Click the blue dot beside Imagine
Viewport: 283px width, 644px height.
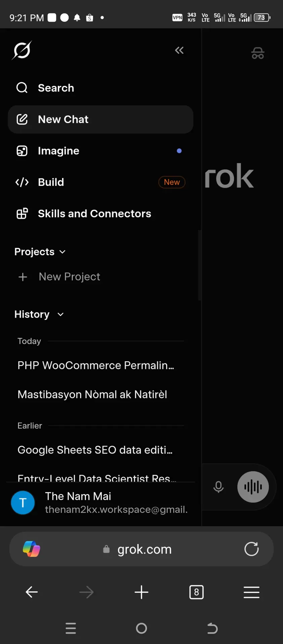(x=179, y=151)
